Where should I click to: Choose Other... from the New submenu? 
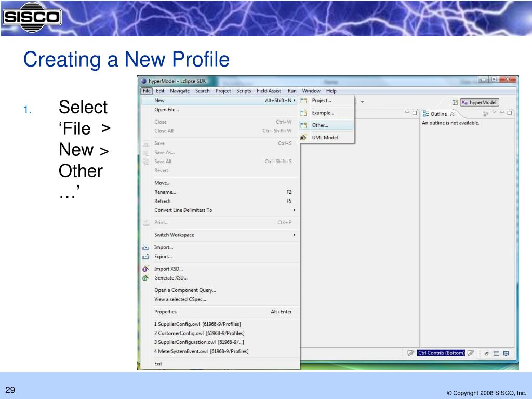[326, 125]
